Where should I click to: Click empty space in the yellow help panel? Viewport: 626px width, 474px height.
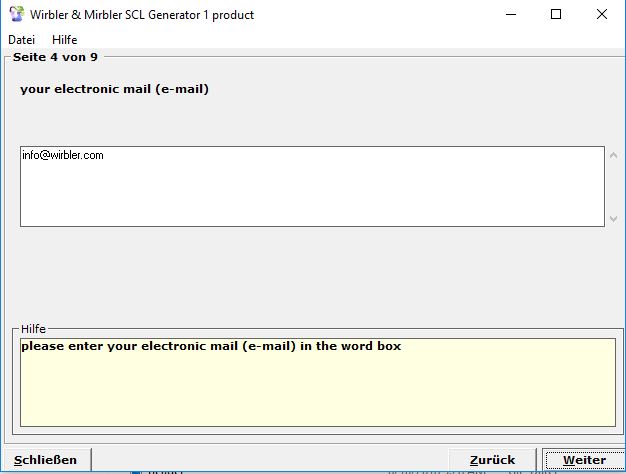(x=317, y=395)
